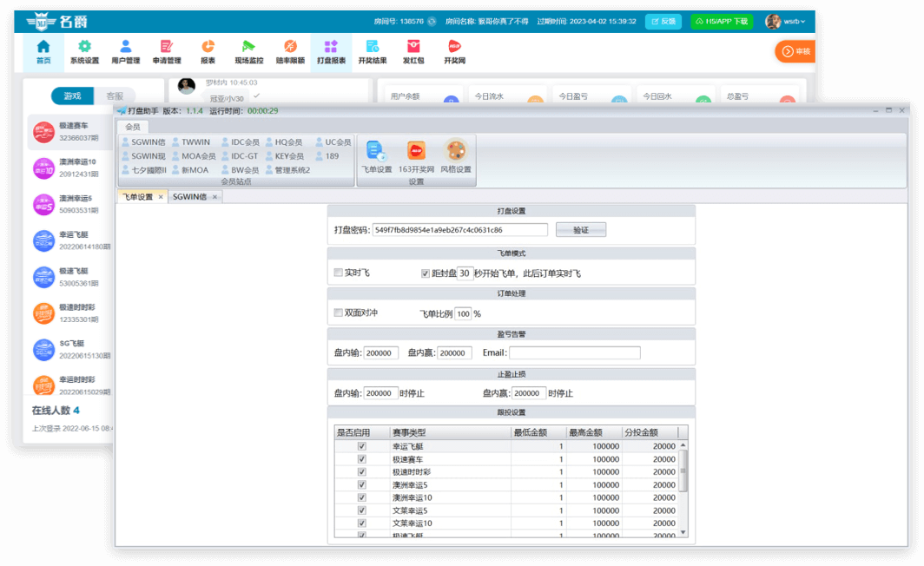Open 风格设置 palette icon
The image size is (924, 566).
[455, 156]
